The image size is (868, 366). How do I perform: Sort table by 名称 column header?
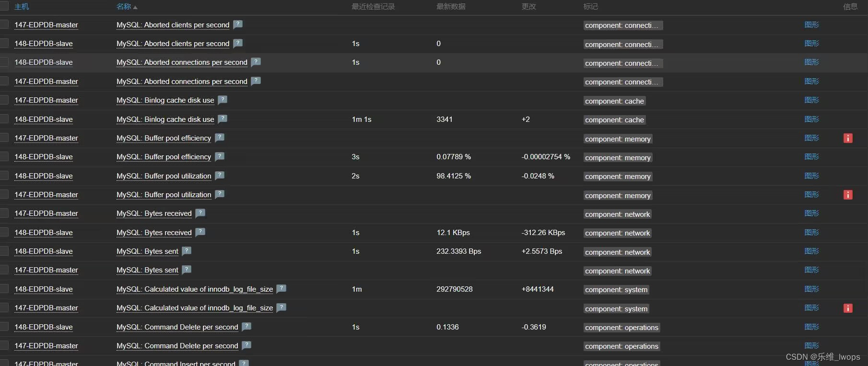[x=127, y=7]
